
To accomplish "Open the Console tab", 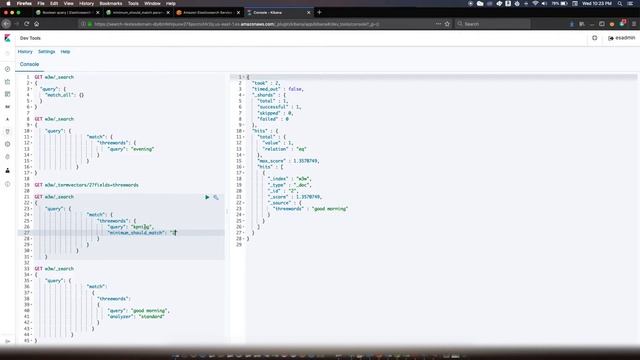I will tap(29, 64).
